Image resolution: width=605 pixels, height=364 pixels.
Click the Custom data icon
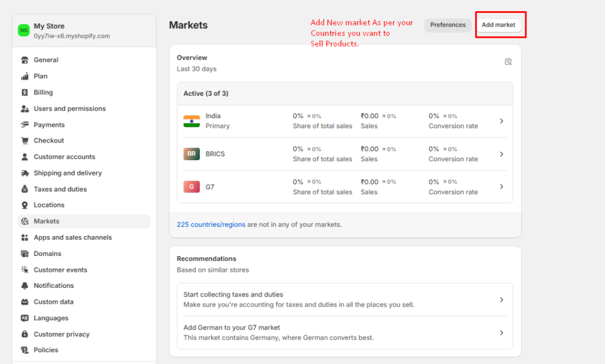(x=25, y=302)
